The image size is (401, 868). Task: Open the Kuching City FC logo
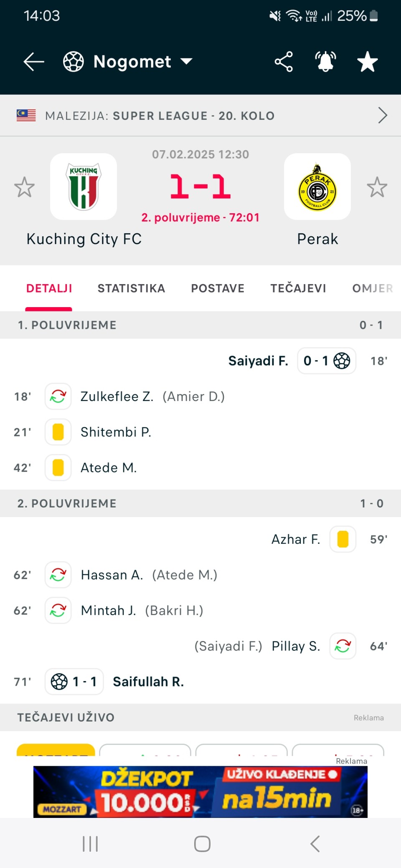point(84,187)
